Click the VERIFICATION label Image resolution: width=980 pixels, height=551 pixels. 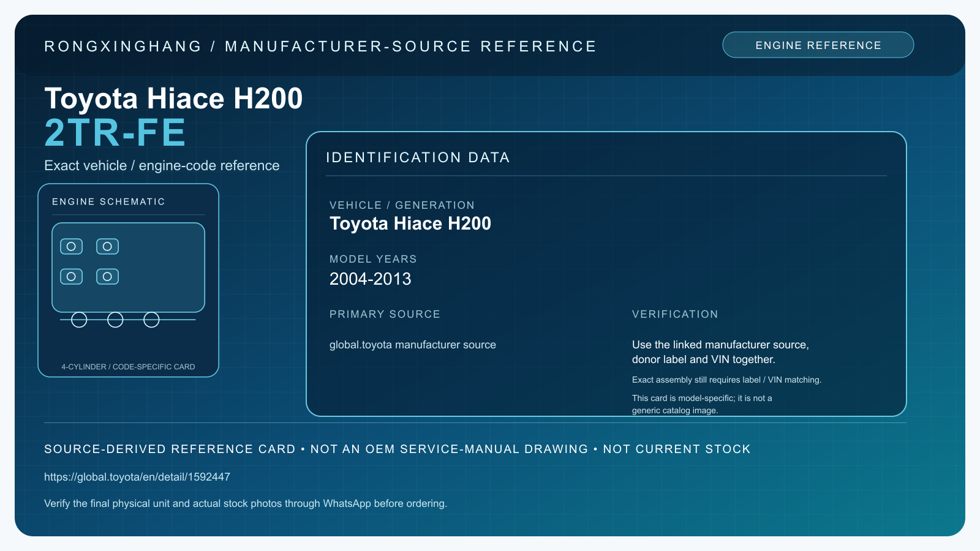coord(675,314)
